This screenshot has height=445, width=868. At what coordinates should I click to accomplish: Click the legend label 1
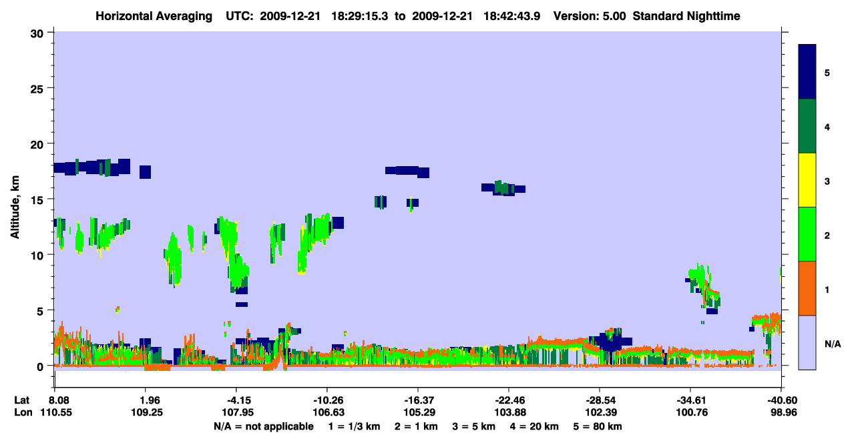(827, 289)
